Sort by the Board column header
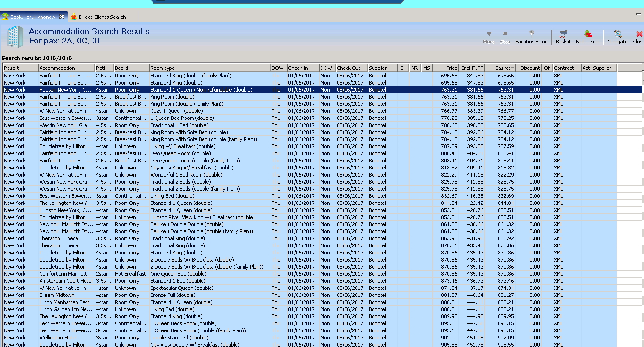Screen dimensions: 644x347 131,68
